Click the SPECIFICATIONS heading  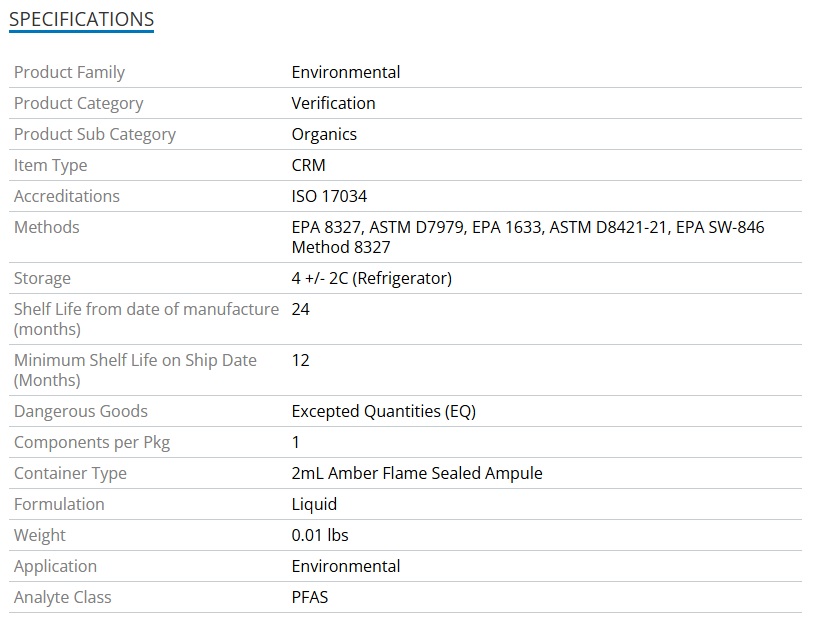coord(81,19)
